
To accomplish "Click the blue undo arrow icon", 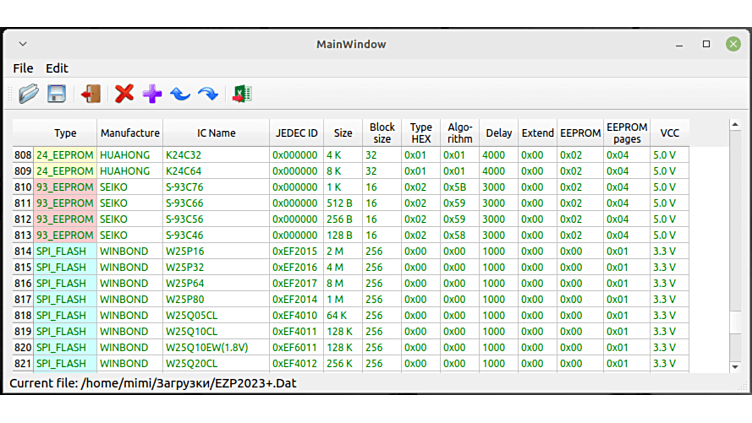I will coord(180,94).
